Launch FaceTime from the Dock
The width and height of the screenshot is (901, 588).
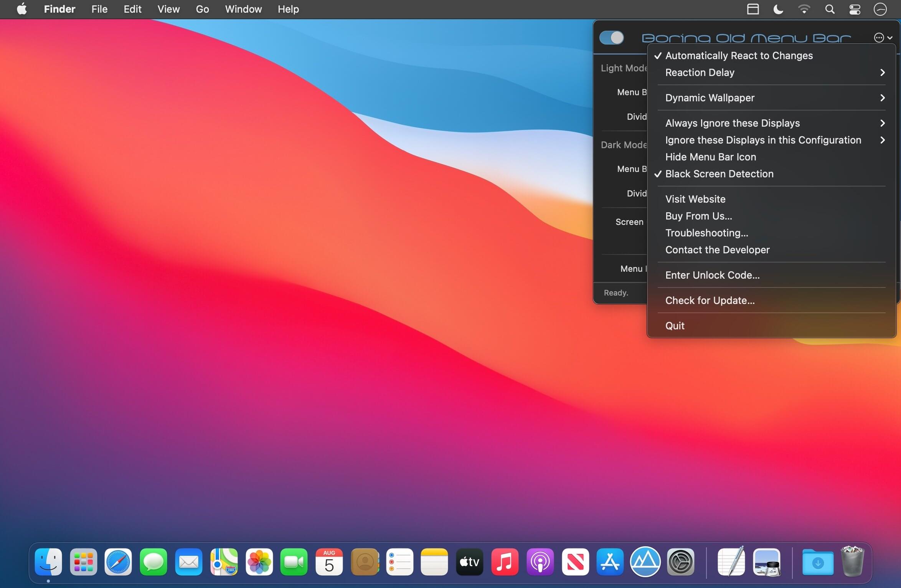[x=294, y=562]
